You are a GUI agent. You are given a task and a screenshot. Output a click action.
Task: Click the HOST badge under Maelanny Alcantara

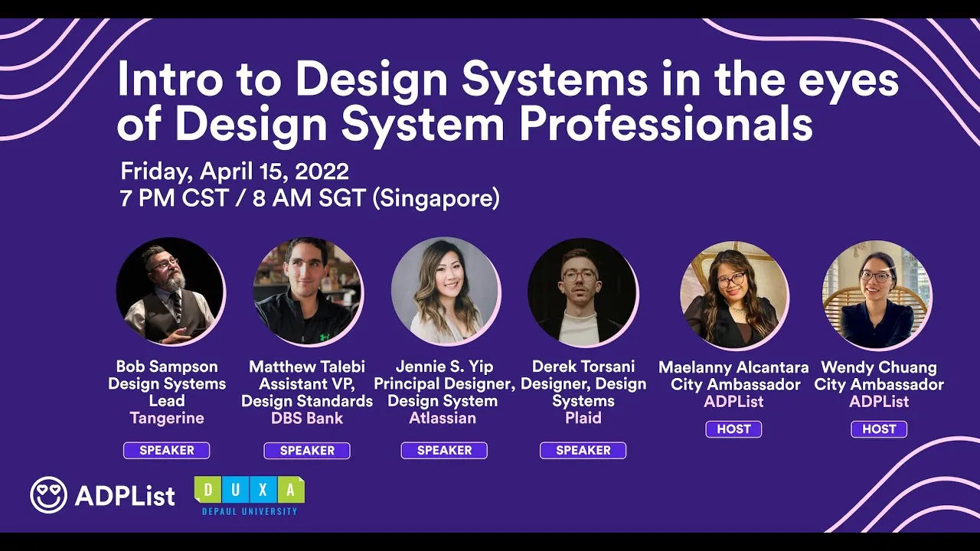coord(733,429)
